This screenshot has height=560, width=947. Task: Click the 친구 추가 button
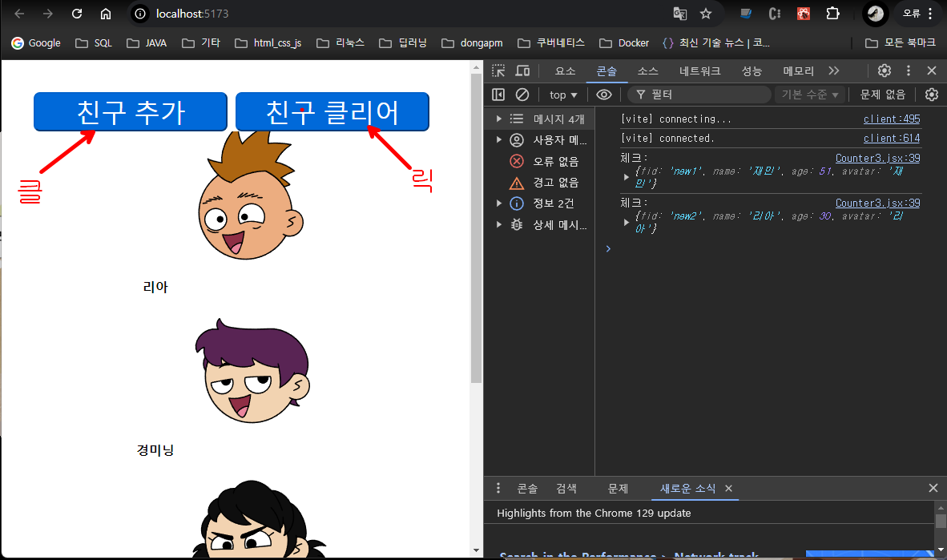tap(131, 111)
